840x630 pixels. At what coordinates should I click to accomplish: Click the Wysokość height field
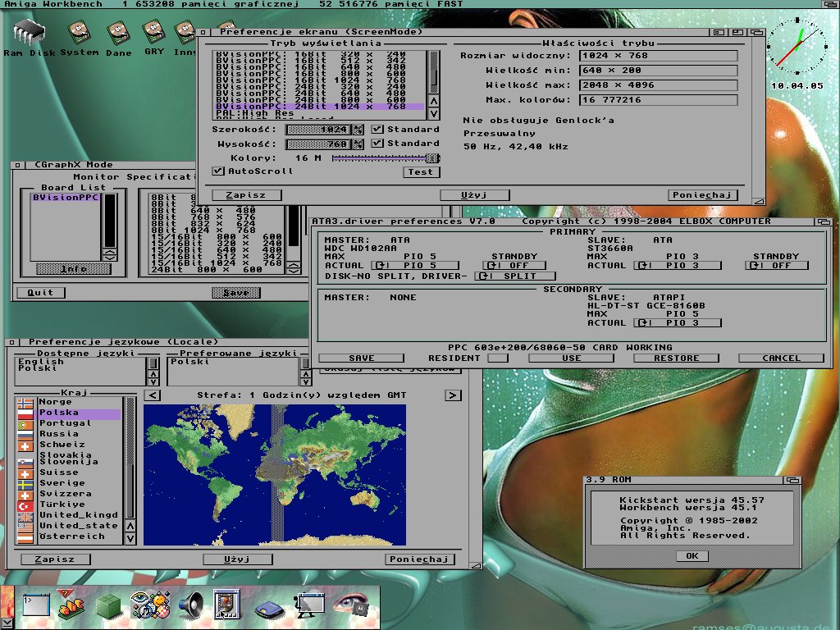(319, 144)
